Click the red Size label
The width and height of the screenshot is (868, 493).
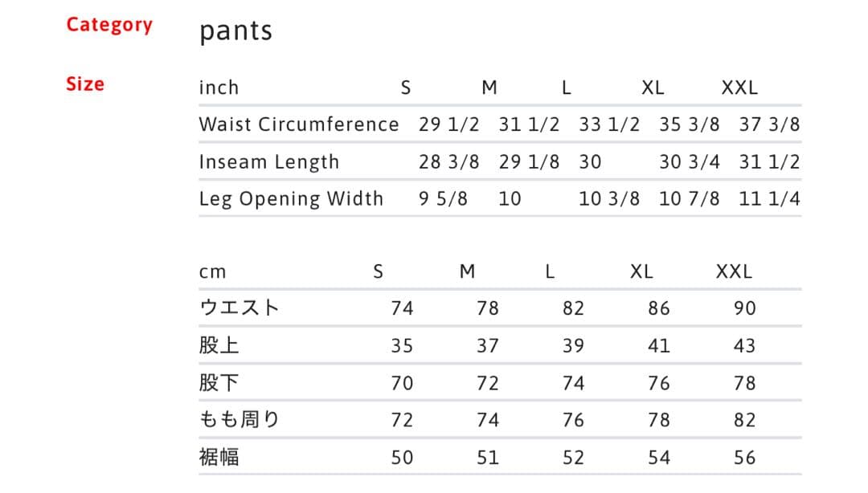[x=85, y=84]
